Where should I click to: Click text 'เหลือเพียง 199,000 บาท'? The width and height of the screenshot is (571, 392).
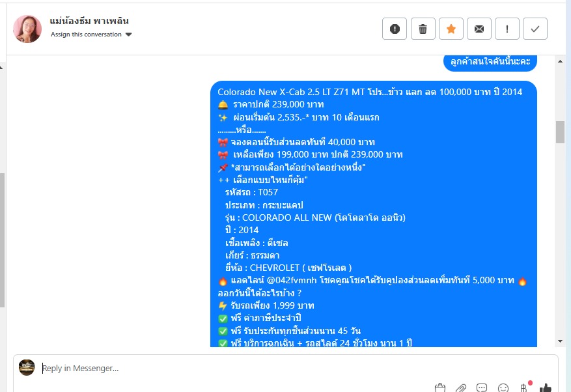click(281, 154)
